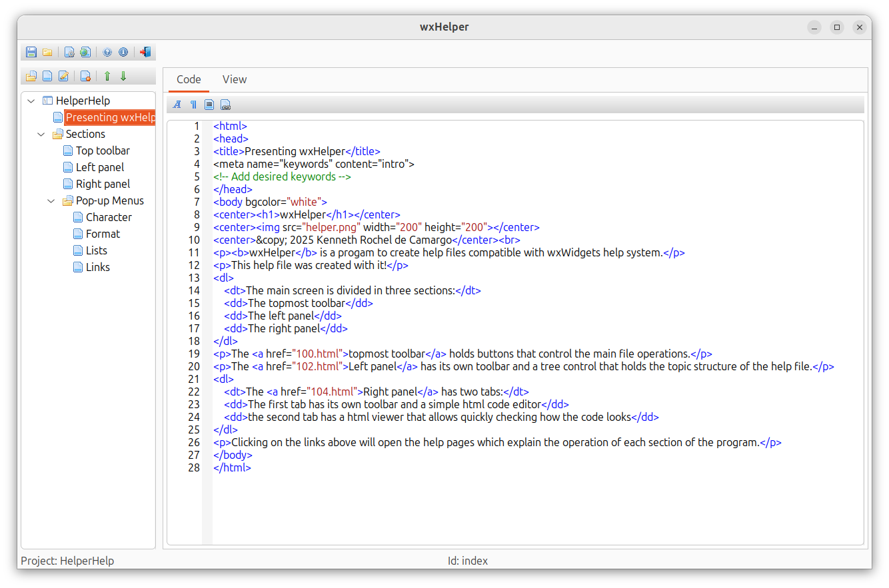Click the Save floppy disk icon
889x588 pixels.
(31, 52)
